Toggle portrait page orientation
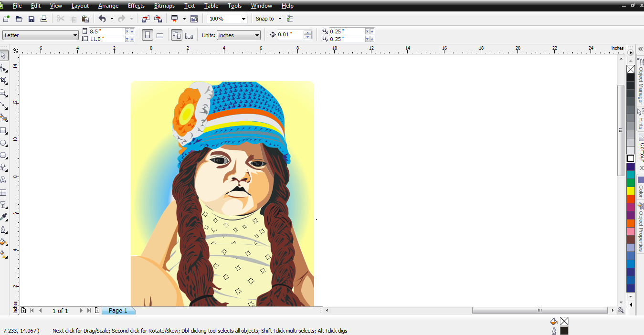This screenshot has width=644, height=335. tap(147, 35)
